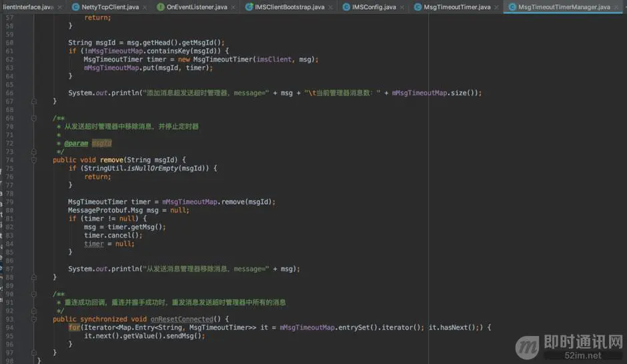Click the remove method name on line 74

(111, 160)
